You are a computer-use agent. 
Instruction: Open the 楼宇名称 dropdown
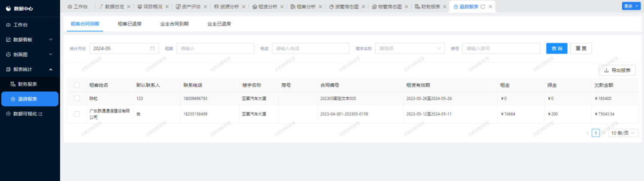point(410,49)
